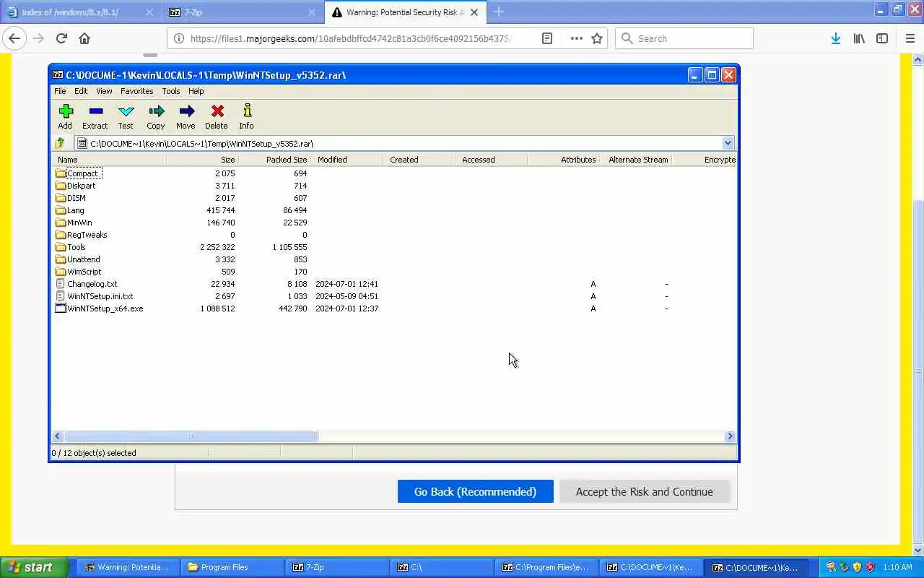Click Go Back (Recommended) button

(x=475, y=491)
